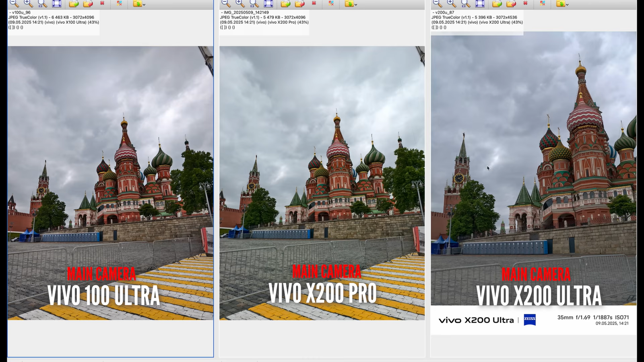644x362 pixels.
Task: Click the "(vivo X200 Pro) (43%)" metadata line
Action: tap(264, 22)
